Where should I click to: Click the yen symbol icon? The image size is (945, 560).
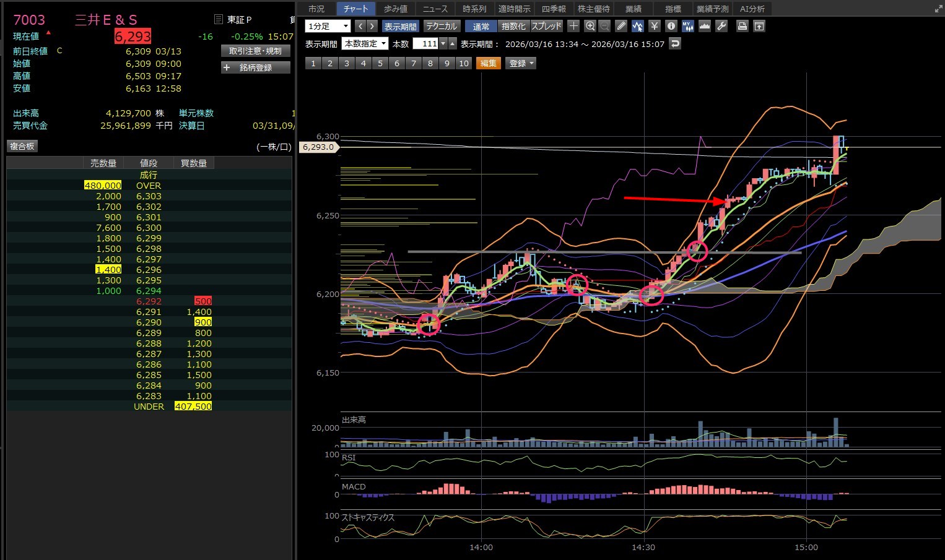pyautogui.click(x=655, y=26)
